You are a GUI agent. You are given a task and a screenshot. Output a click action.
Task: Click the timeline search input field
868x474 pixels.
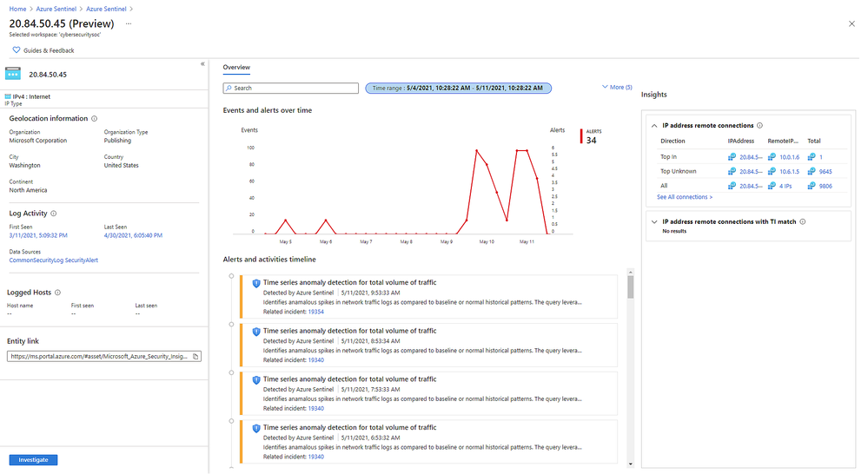click(x=291, y=89)
